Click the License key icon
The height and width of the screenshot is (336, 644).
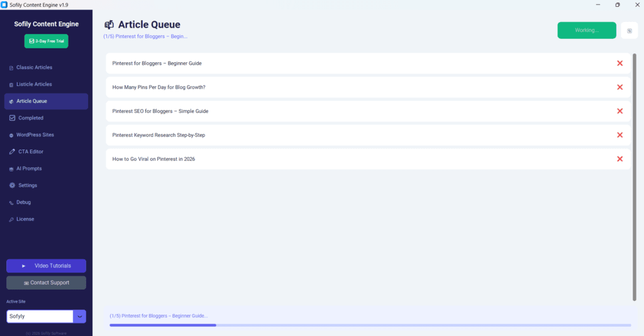pyautogui.click(x=11, y=219)
